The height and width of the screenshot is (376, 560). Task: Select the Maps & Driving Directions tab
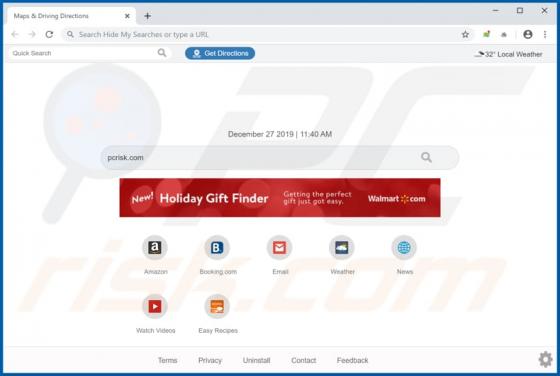coord(71,16)
